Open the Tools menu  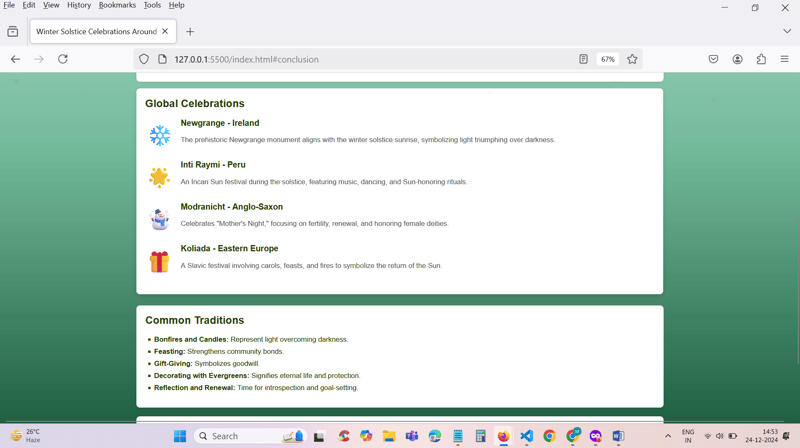pos(152,5)
